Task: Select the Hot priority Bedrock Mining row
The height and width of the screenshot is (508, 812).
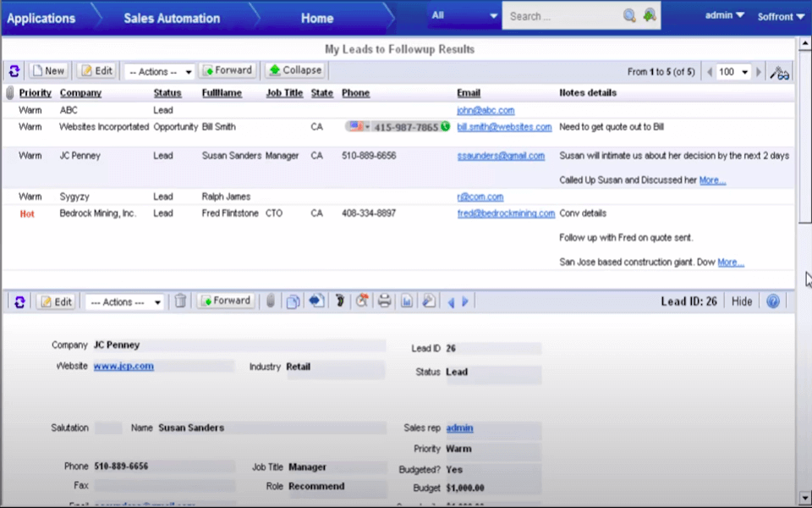Action: 398,237
